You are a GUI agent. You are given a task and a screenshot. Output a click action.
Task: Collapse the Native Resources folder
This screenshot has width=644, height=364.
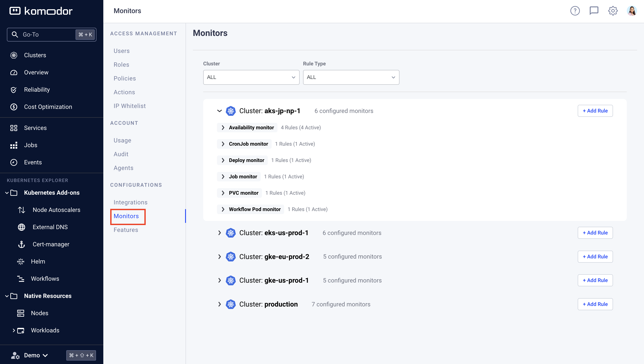click(7, 296)
